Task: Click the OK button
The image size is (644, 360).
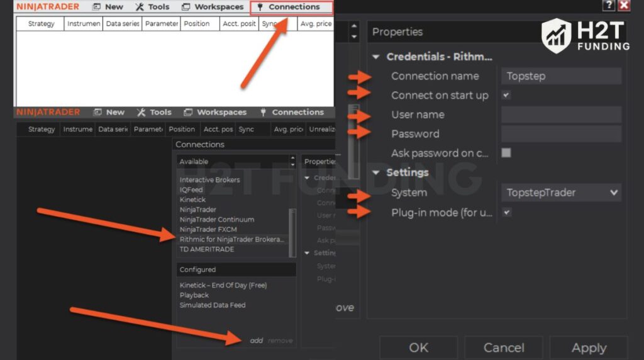Action: click(418, 347)
